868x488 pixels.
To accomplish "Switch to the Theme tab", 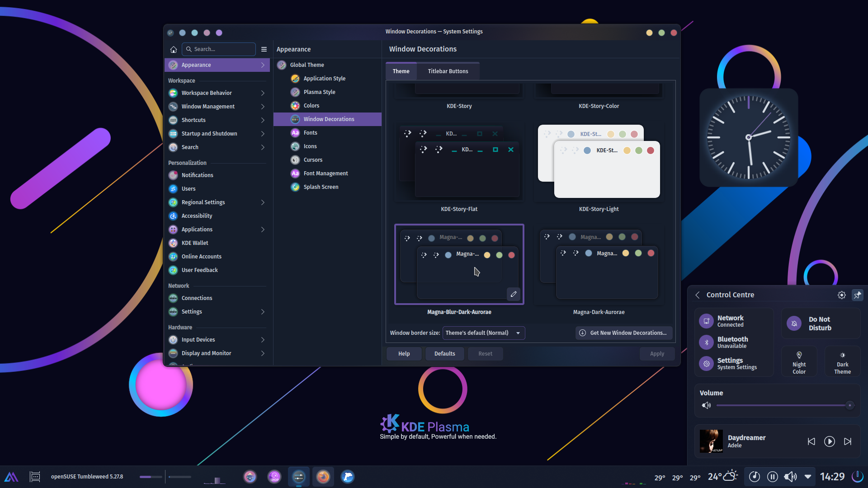I will tap(401, 71).
